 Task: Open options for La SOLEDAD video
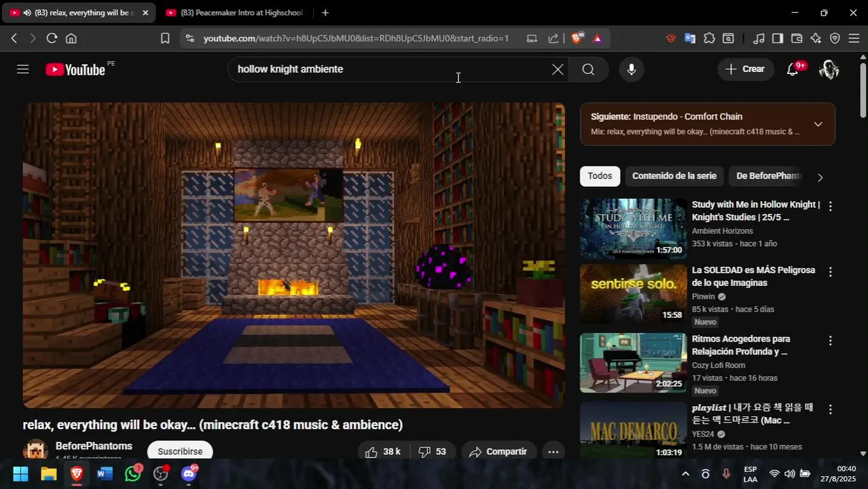(x=830, y=272)
